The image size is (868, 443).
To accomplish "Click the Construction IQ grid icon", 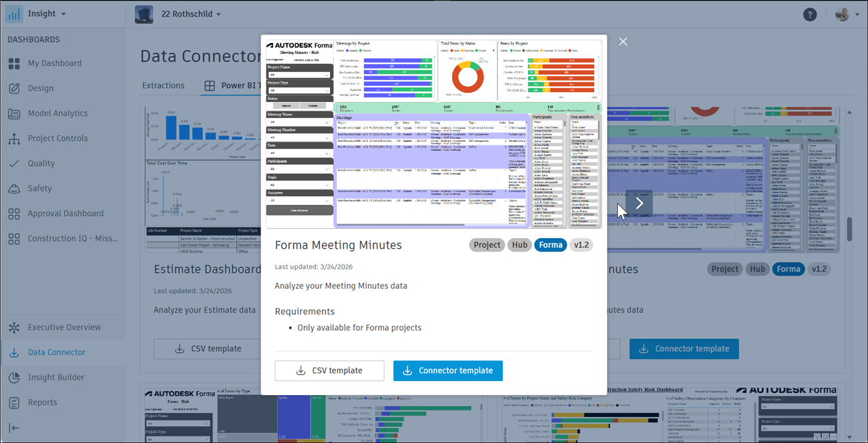I will point(14,238).
